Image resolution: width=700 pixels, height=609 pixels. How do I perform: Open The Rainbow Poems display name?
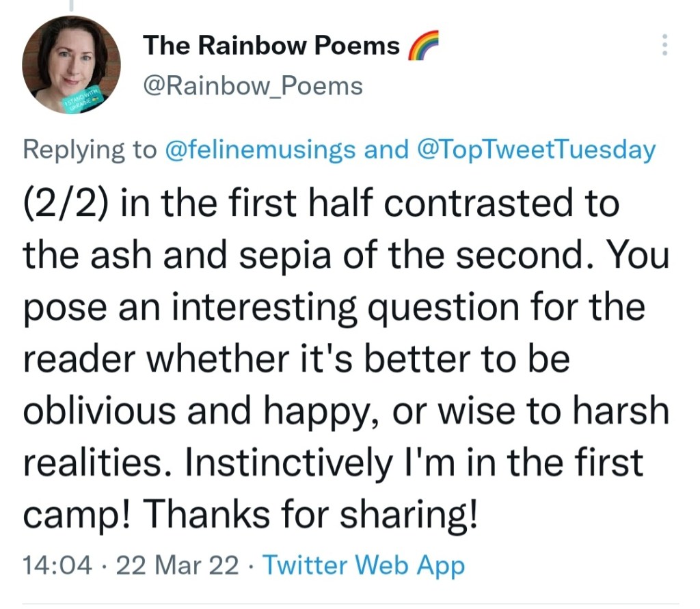click(x=271, y=46)
